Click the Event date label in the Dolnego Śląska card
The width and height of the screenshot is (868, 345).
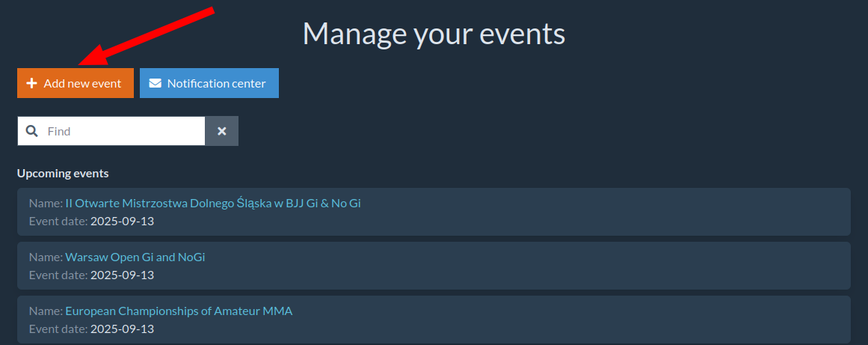[x=58, y=221]
